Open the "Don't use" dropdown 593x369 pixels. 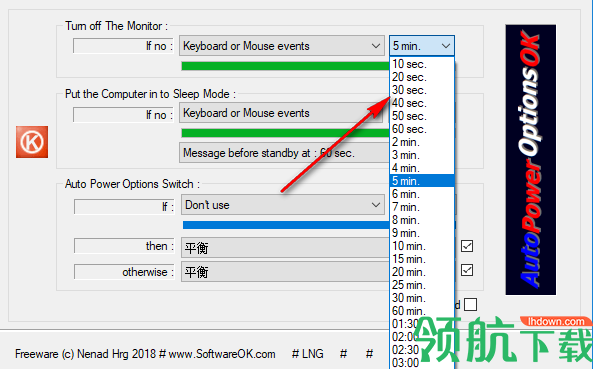click(283, 205)
